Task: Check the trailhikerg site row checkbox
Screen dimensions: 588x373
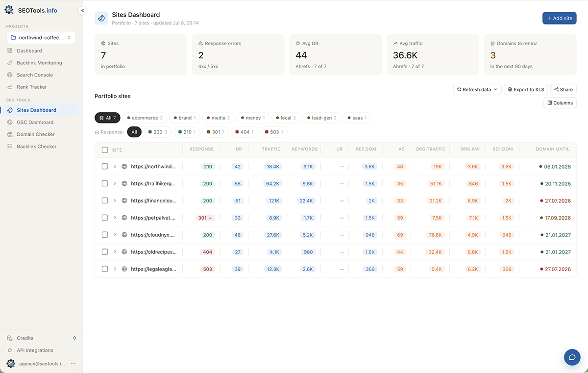Action: (105, 184)
